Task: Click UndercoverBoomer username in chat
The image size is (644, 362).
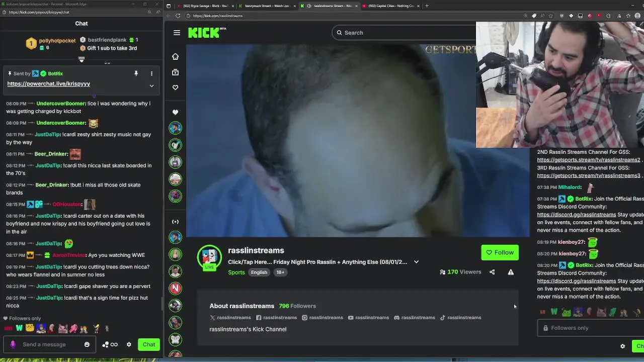Action: [61, 104]
